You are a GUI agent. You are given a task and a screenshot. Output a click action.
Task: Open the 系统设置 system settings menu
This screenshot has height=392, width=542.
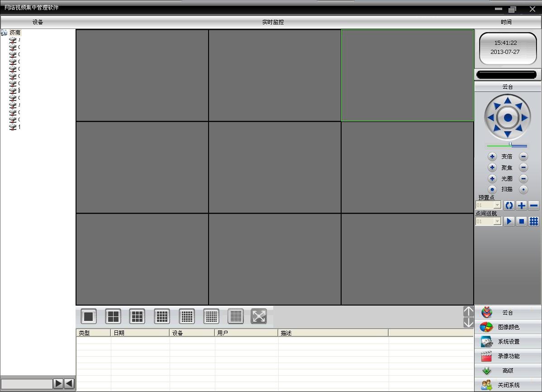pyautogui.click(x=508, y=341)
